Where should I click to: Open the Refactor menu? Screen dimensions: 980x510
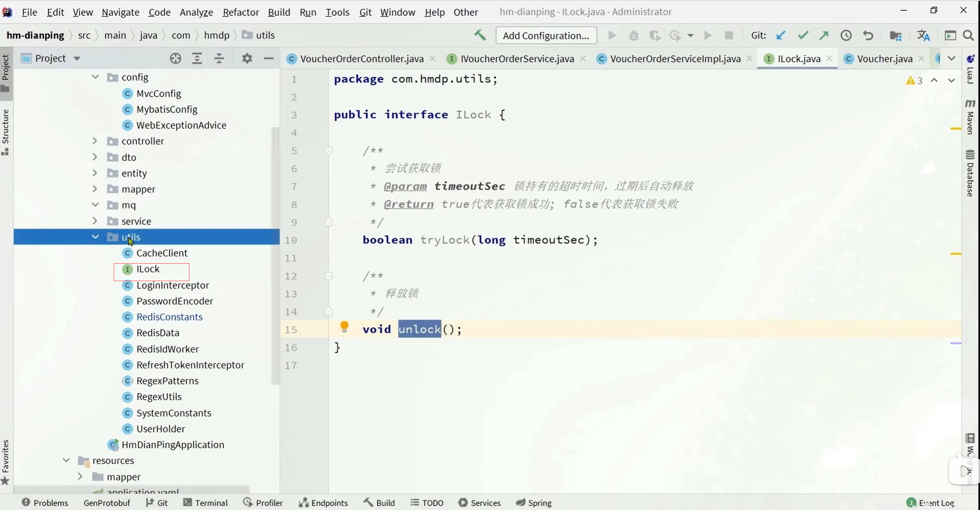point(240,12)
